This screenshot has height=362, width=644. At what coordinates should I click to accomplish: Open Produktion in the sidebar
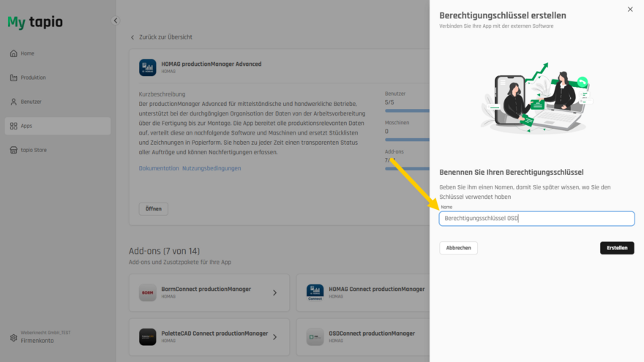[x=58, y=78]
